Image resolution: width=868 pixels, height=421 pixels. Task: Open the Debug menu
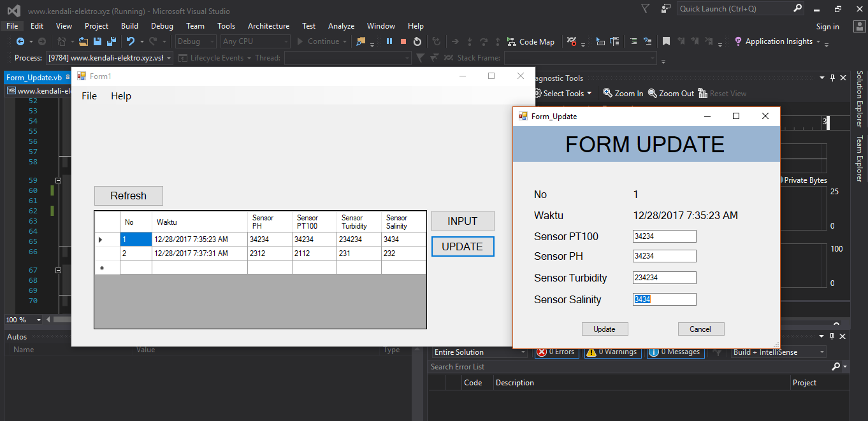point(162,26)
